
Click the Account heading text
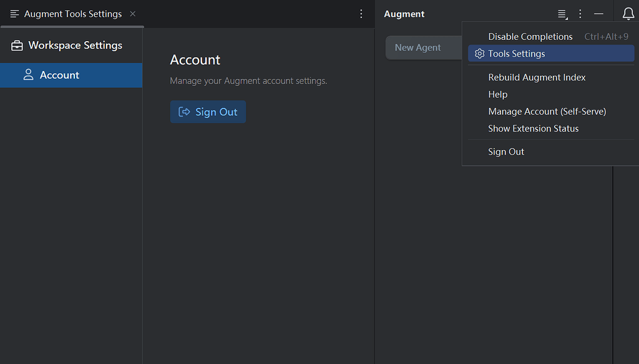pyautogui.click(x=195, y=60)
